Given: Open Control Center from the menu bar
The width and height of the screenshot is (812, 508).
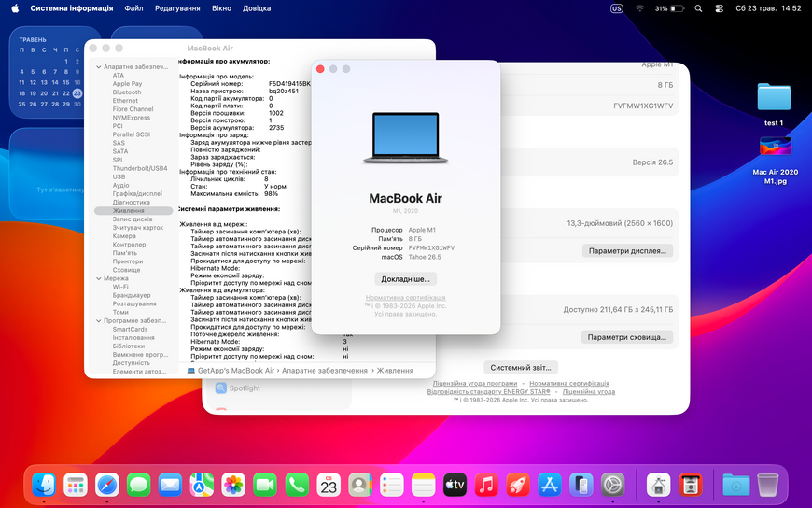Looking at the screenshot, I should pyautogui.click(x=719, y=8).
